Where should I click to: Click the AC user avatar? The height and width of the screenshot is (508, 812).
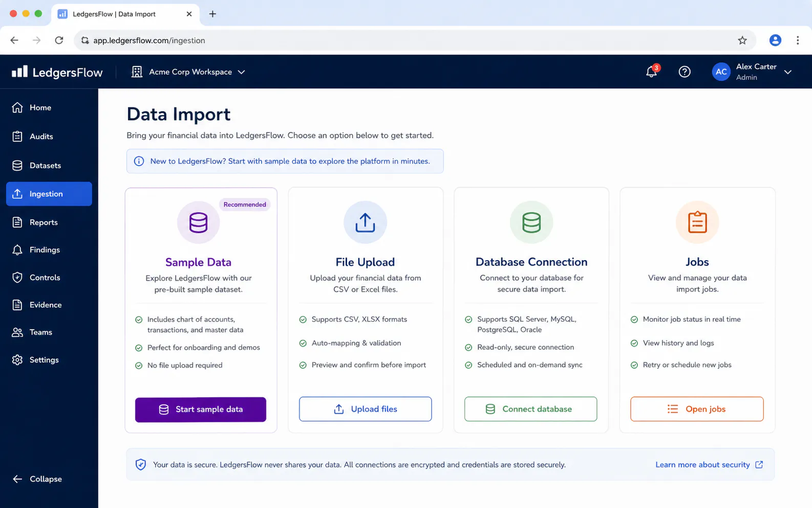click(721, 72)
